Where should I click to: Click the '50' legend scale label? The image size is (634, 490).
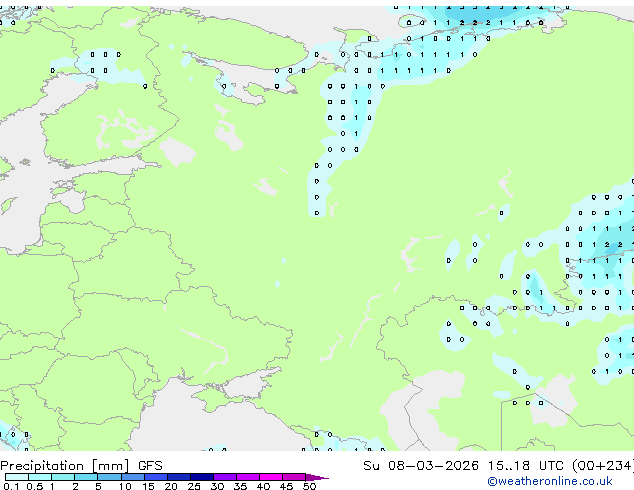[309, 486]
